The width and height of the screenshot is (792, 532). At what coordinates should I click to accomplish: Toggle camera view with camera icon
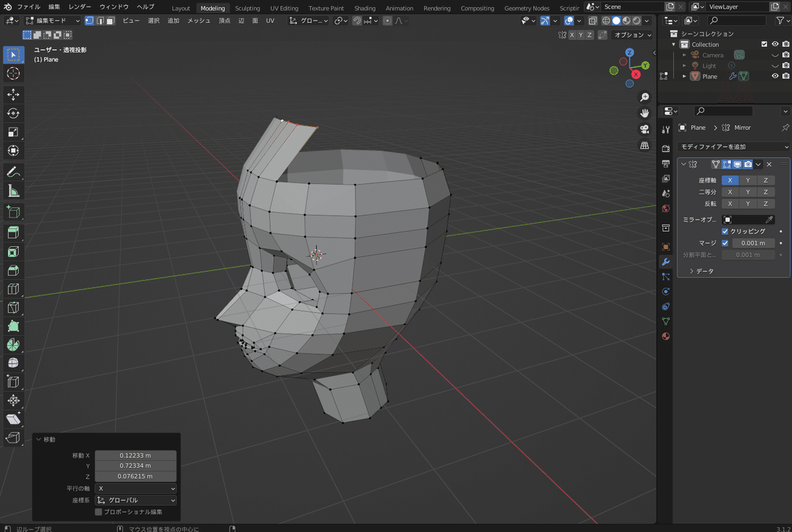click(644, 129)
